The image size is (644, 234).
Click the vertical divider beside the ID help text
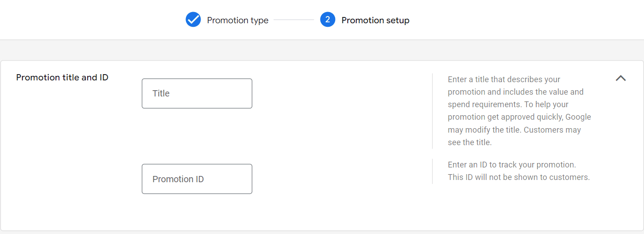[x=432, y=171]
